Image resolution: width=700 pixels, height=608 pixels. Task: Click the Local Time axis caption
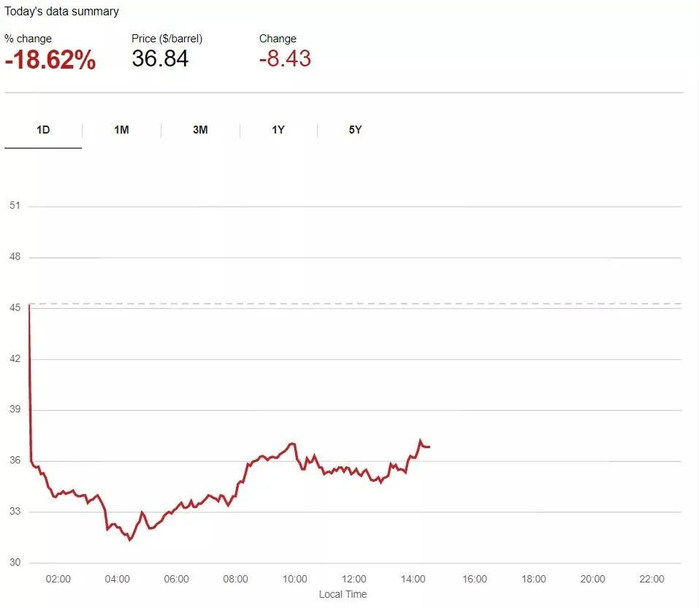coord(342,594)
